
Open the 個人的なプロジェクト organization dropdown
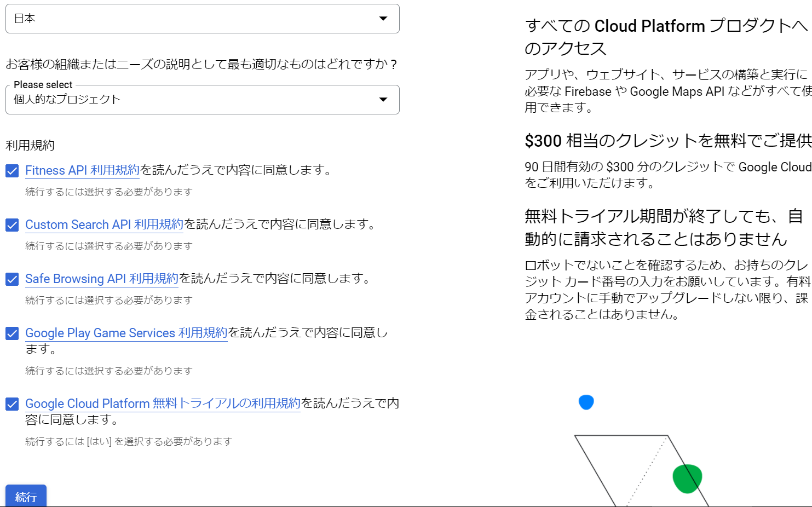point(202,100)
